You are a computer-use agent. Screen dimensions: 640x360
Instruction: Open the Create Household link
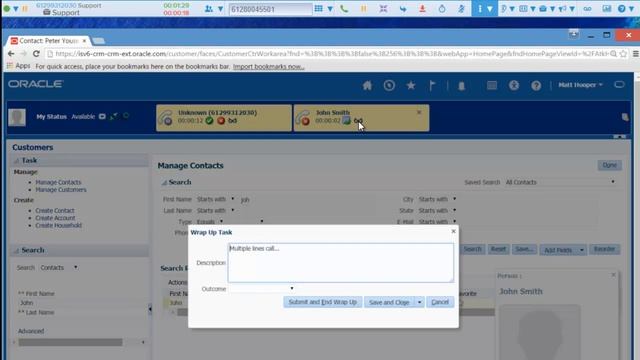pyautogui.click(x=58, y=225)
